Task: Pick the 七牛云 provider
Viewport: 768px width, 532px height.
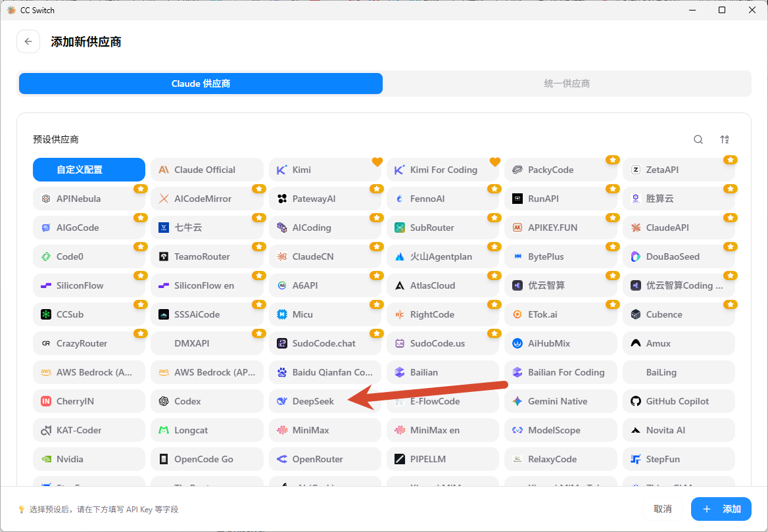Action: (x=207, y=228)
